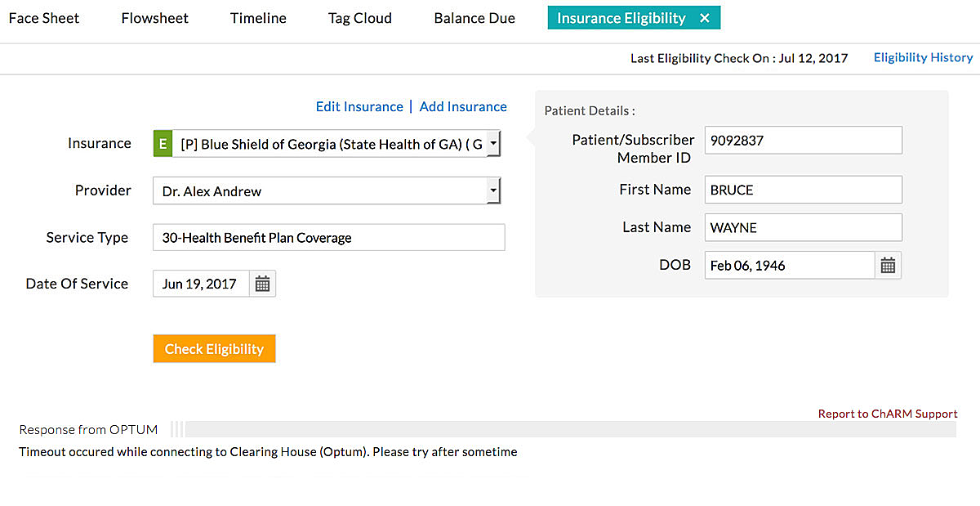Click the green E insurance eligibility badge
This screenshot has width=980, height=506.
162,143
